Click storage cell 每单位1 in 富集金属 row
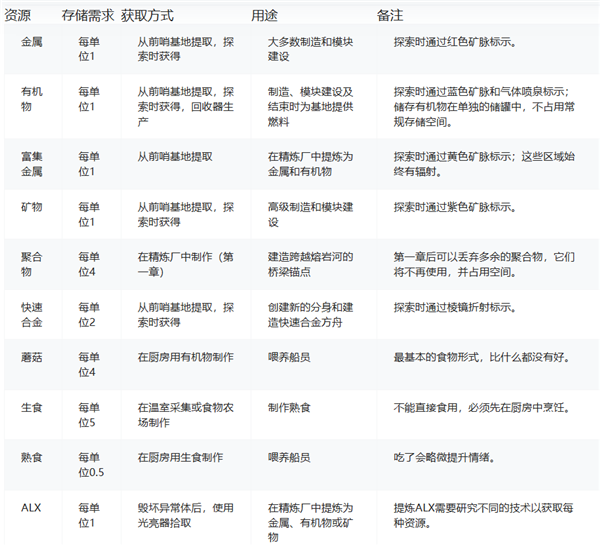 click(89, 164)
